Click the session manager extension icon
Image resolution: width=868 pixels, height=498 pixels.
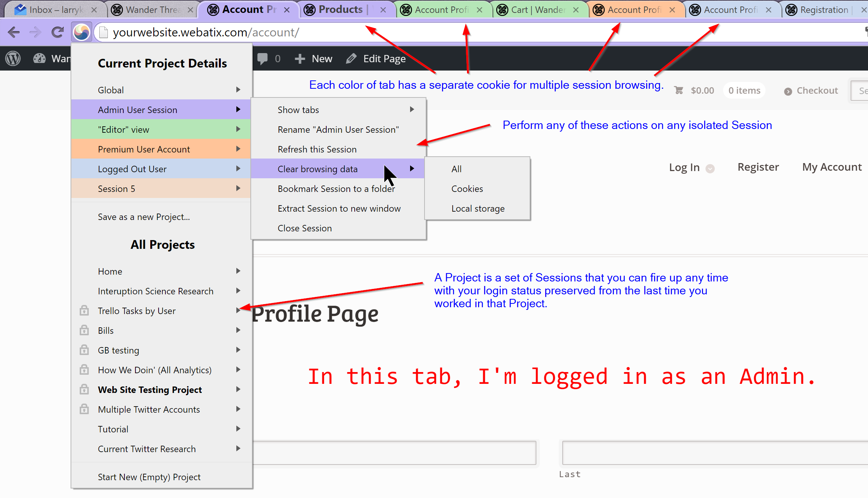[x=82, y=32]
